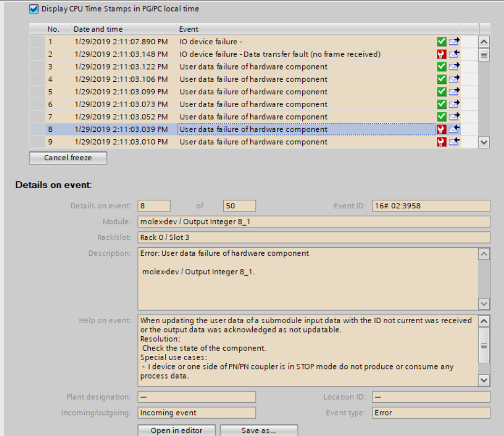
Task: Click green check status icon in event row 7
Action: [442, 117]
